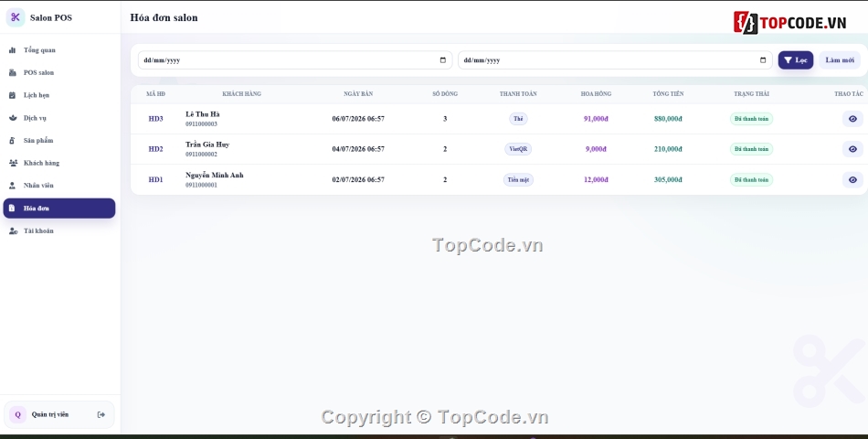
Task: View invoice HD1 with eye icon
Action: point(852,179)
